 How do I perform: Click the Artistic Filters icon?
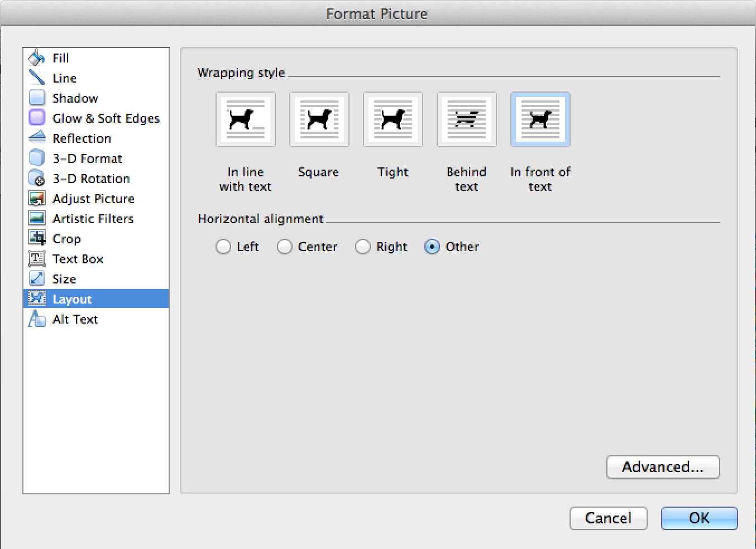(37, 218)
